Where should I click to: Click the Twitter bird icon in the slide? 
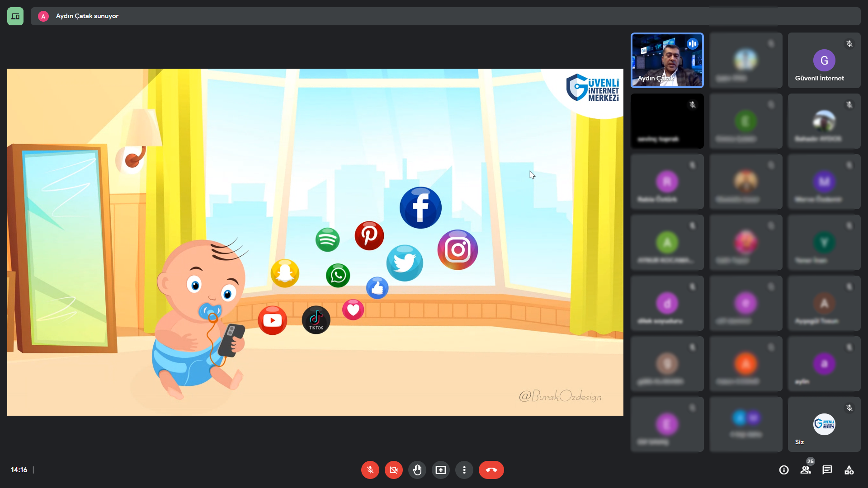point(405,263)
